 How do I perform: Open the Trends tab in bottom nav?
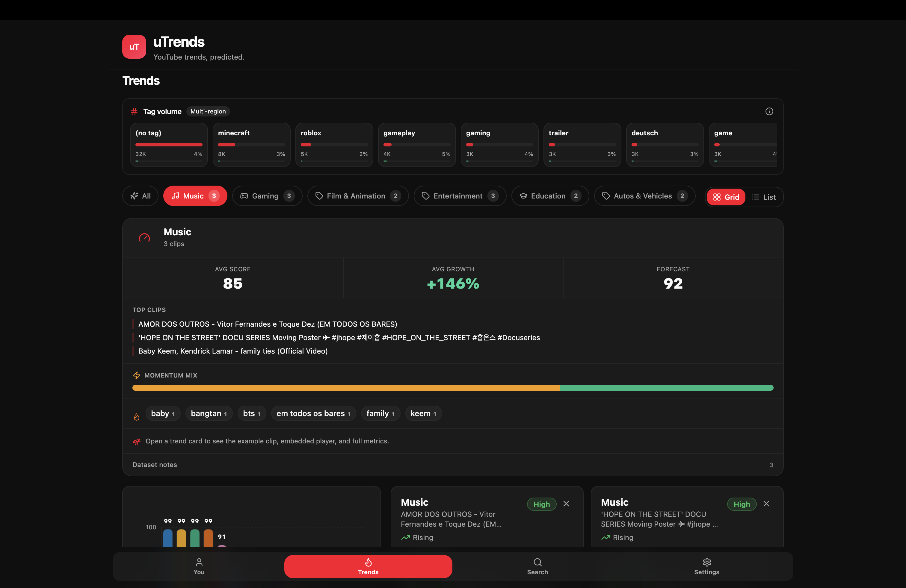368,566
